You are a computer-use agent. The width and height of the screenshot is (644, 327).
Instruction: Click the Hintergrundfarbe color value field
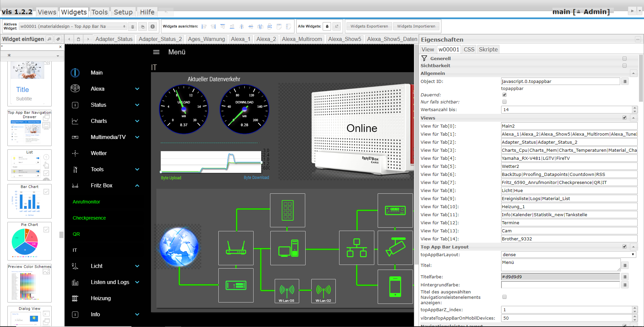[560, 285]
